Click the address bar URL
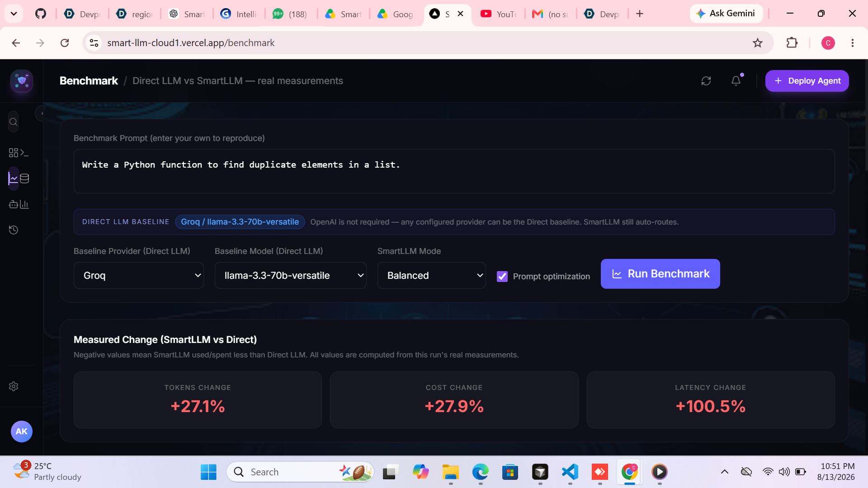The width and height of the screenshot is (868, 488). point(191,43)
